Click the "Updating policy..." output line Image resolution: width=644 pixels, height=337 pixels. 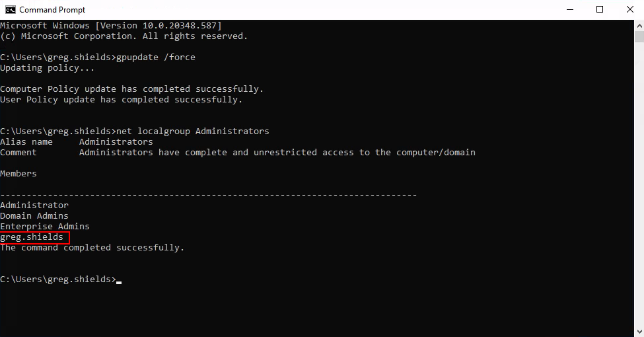click(48, 68)
